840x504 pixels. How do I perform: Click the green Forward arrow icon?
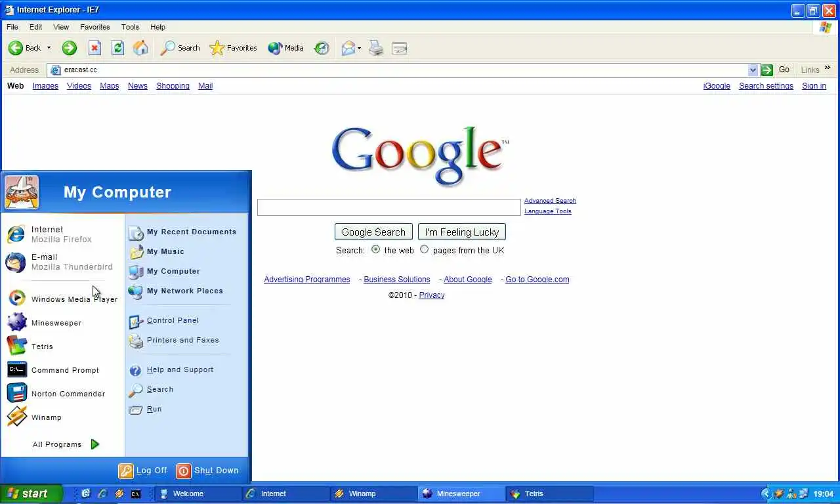(x=69, y=48)
